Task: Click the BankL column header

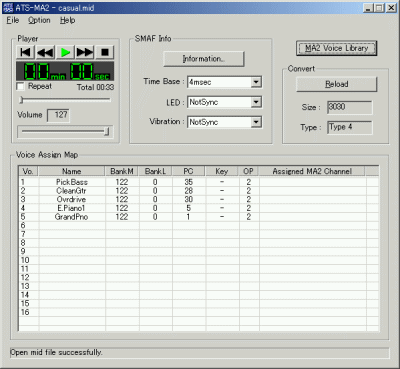Action: [155, 171]
